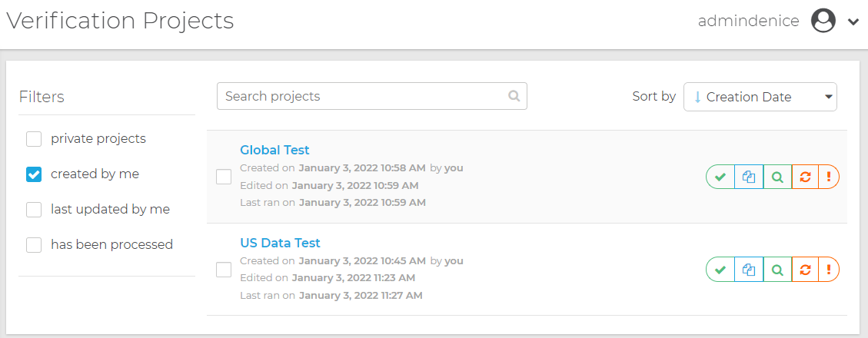Open the US Data Test project link

(280, 243)
